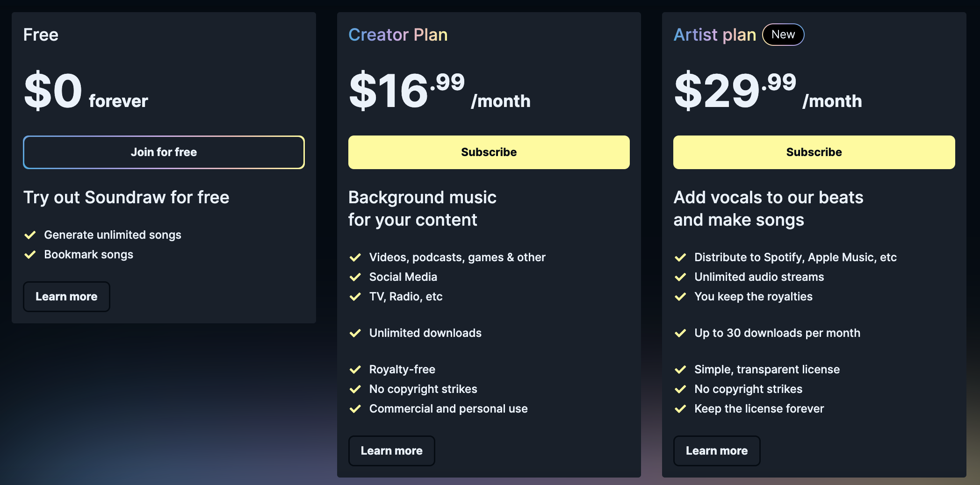Select the checkmark beside No copyright strikes under Artist plan
980x485 pixels.
[680, 389]
